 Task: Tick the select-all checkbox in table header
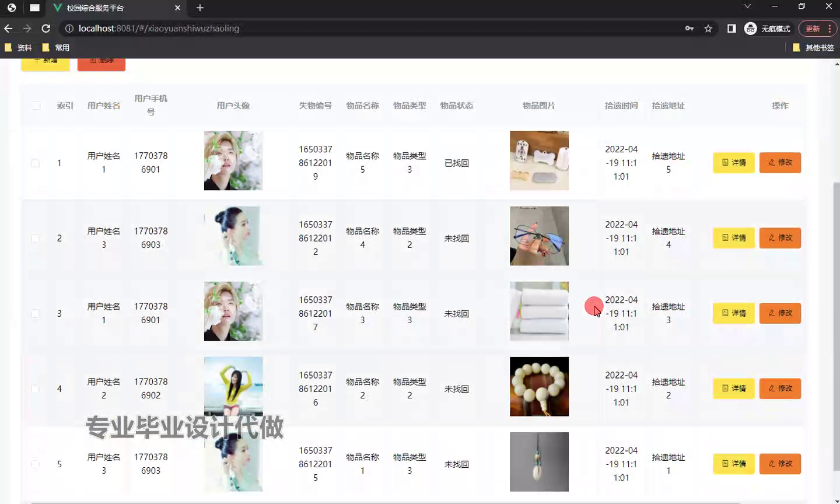36,106
